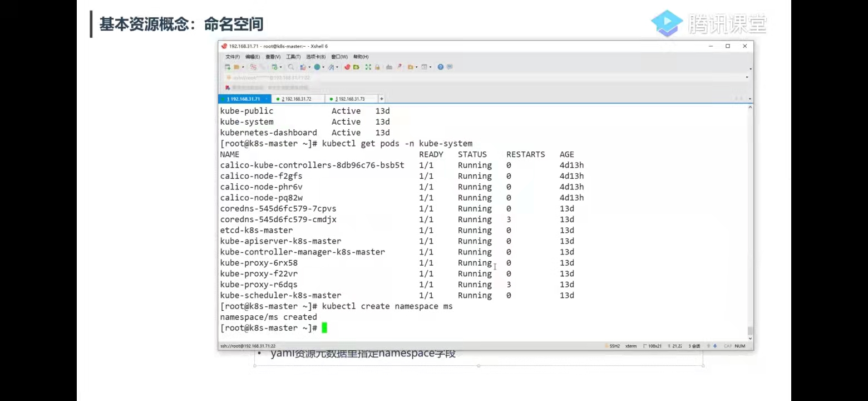Click the 腾讯课堂 logo
The image size is (868, 401).
709,23
